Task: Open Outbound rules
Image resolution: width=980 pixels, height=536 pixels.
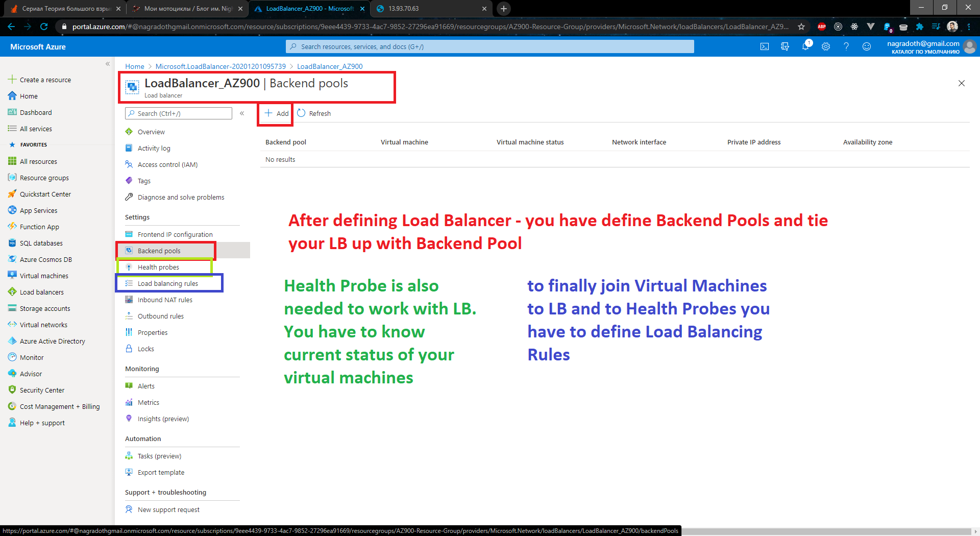Action: click(x=155, y=316)
